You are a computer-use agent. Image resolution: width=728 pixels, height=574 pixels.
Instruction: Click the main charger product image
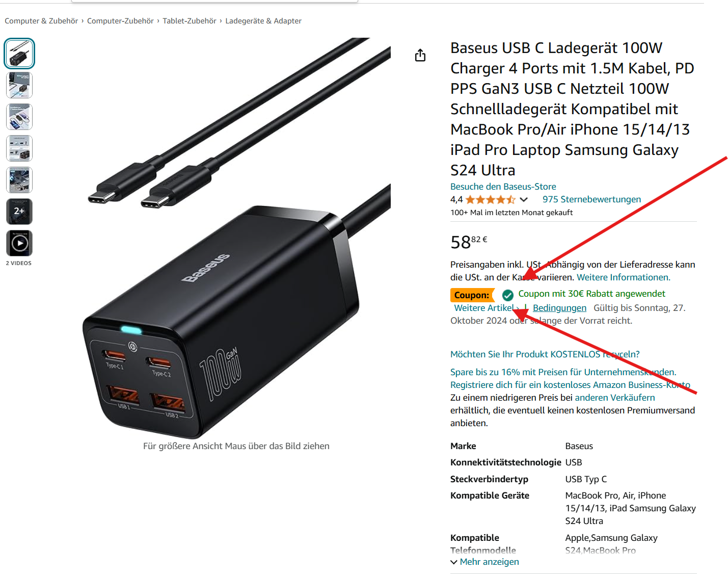(236, 238)
